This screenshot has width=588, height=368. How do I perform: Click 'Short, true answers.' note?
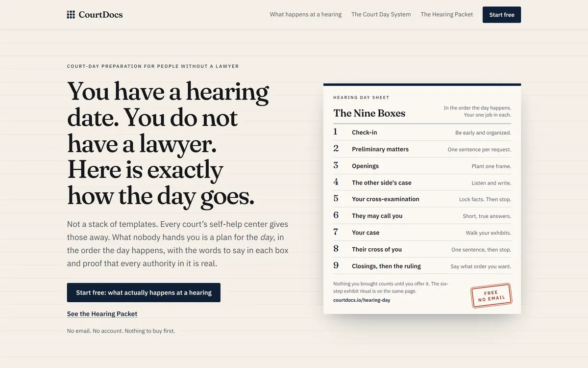(x=487, y=216)
